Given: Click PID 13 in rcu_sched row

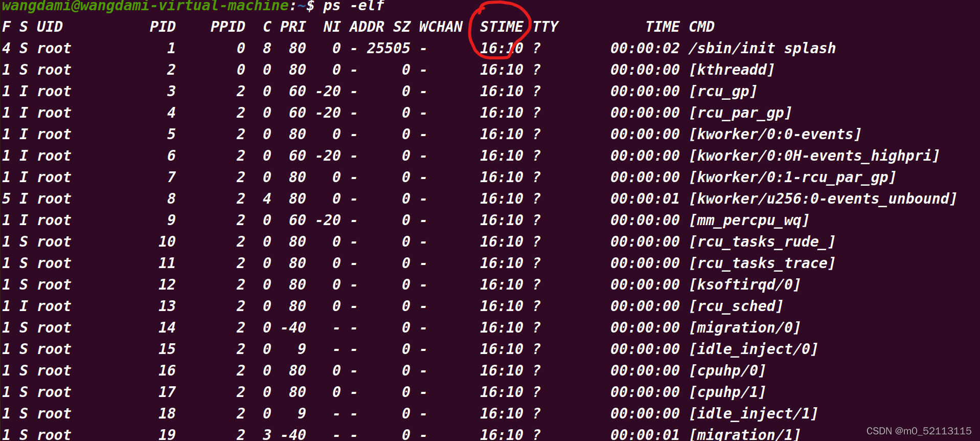Looking at the screenshot, I should coord(167,306).
